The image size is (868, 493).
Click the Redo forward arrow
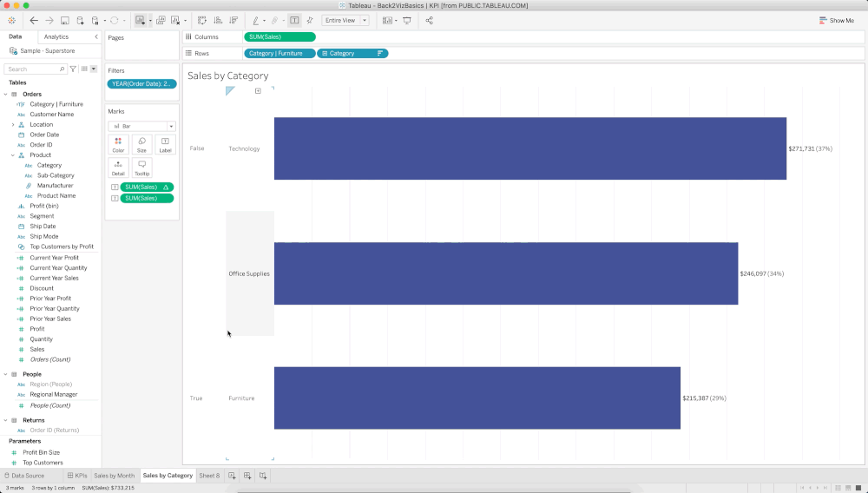point(49,21)
